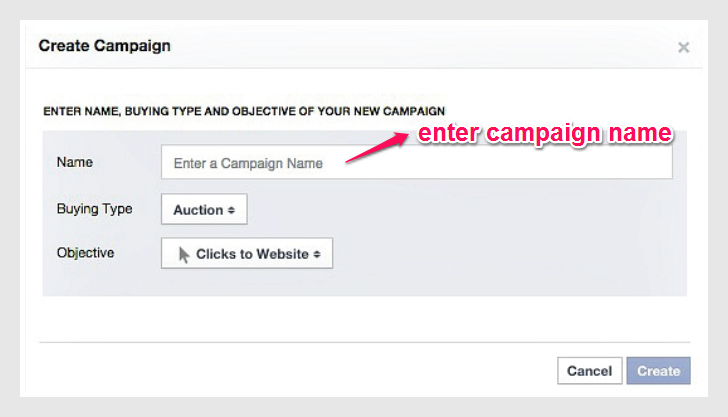The width and height of the screenshot is (728, 417).
Task: Click the Objective label
Action: [85, 253]
